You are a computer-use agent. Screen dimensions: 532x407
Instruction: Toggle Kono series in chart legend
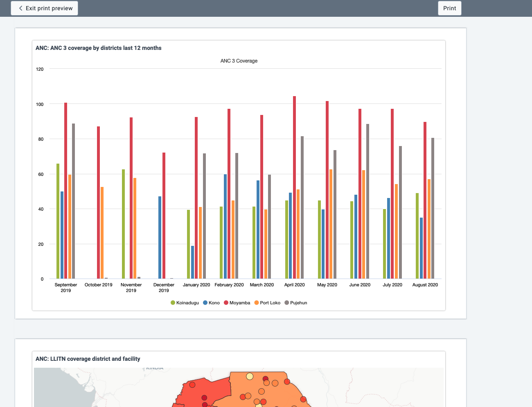tap(211, 303)
